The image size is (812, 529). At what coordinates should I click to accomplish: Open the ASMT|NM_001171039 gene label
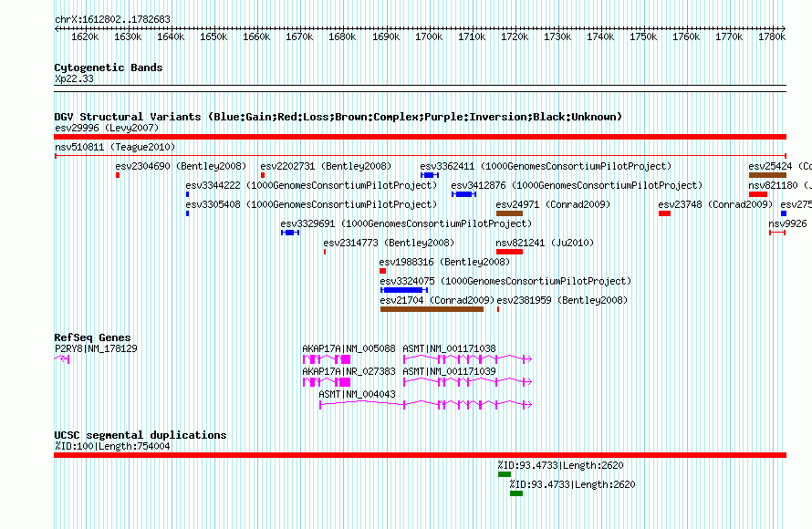(449, 371)
